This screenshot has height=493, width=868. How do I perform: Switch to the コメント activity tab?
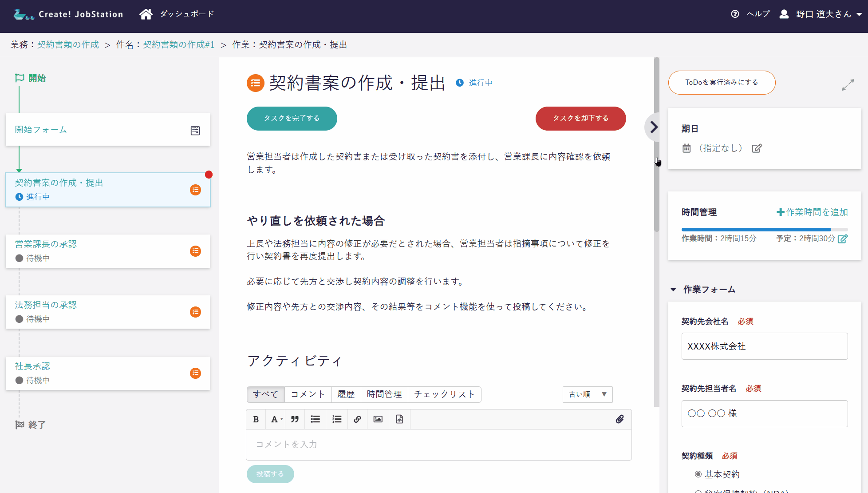308,394
